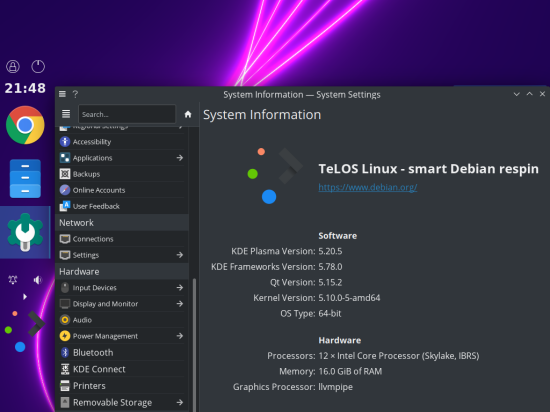
Task: Click the Backups icon
Action: coord(65,174)
